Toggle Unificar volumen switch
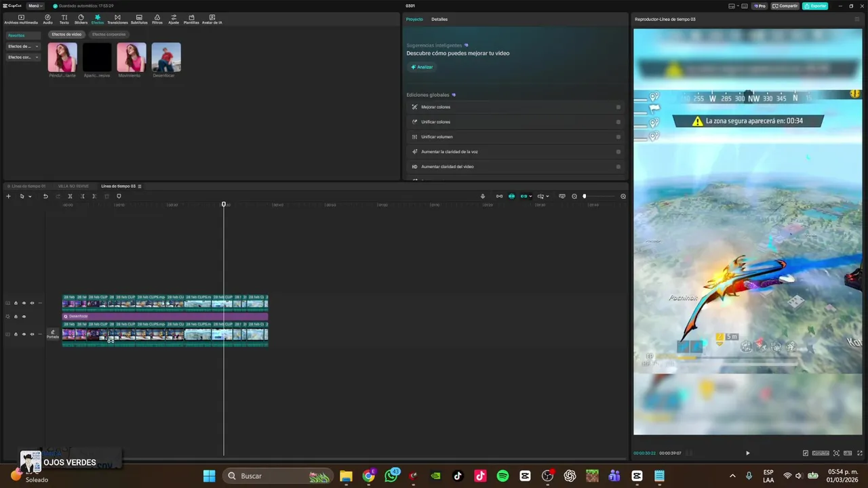 click(x=618, y=137)
